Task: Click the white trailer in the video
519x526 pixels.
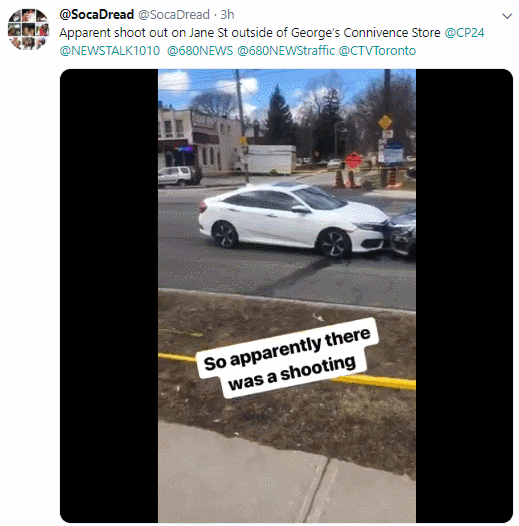Action: [271, 159]
